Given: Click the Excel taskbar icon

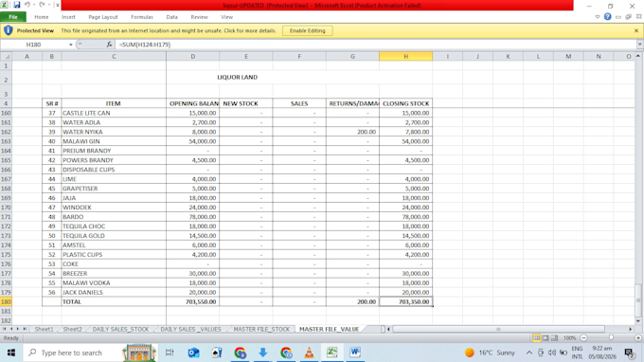Looking at the screenshot, I should (x=331, y=353).
